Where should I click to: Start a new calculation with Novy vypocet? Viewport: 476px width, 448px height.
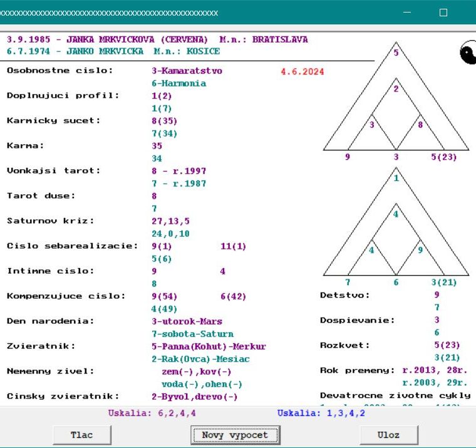235,435
